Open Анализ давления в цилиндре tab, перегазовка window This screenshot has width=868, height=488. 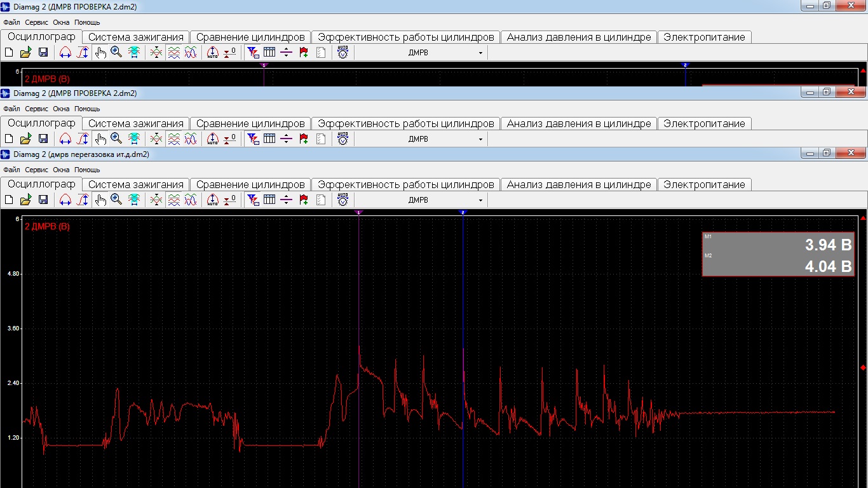point(579,184)
